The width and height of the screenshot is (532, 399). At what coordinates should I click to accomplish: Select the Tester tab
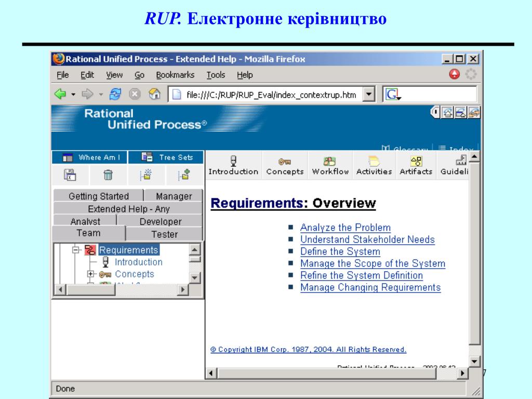[x=164, y=234]
